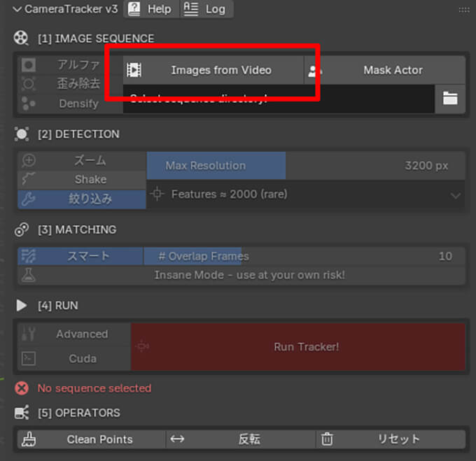Click the double-arrow icon on 反転
Screen dimensions: 476x461
click(177, 439)
